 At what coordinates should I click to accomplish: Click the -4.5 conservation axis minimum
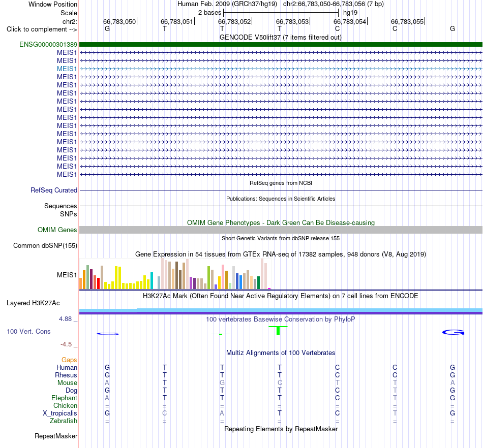click(x=66, y=344)
